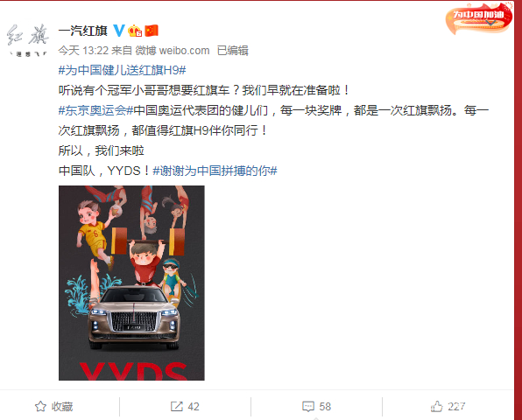Toggle 收藏 for this post

54,406
